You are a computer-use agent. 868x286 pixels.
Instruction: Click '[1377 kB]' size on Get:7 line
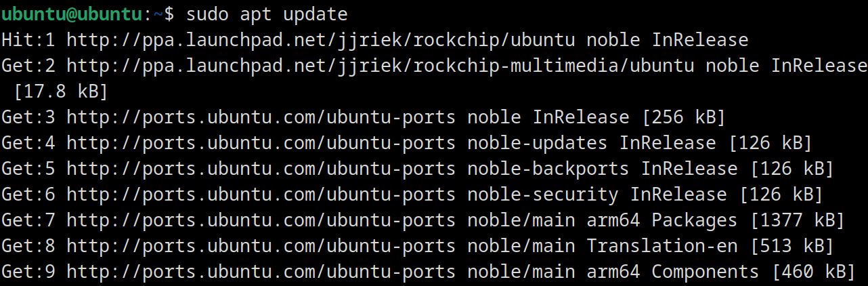click(x=798, y=220)
